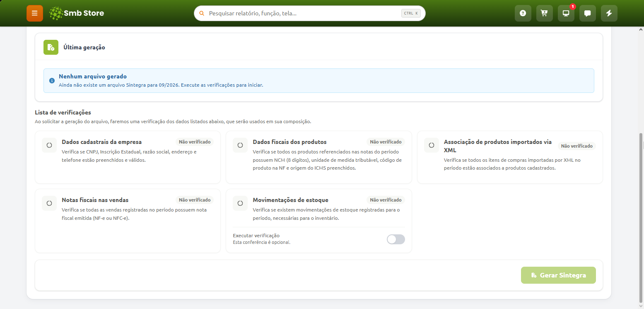Click Não verificado badge on Notas fiscais
Image resolution: width=644 pixels, height=309 pixels.
pyautogui.click(x=195, y=200)
